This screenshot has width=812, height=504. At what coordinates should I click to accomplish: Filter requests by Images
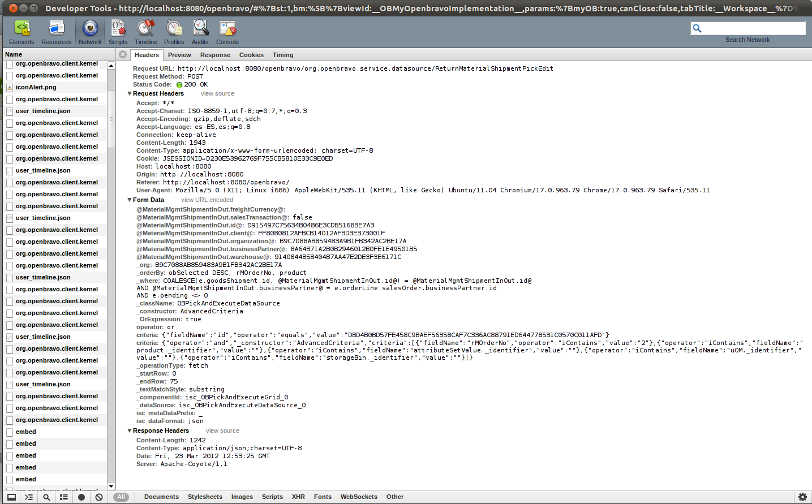click(x=242, y=497)
